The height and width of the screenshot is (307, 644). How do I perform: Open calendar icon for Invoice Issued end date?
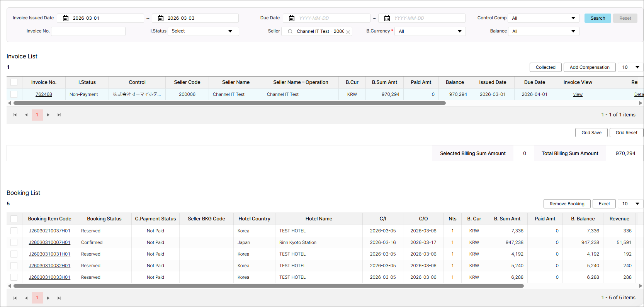[161, 18]
